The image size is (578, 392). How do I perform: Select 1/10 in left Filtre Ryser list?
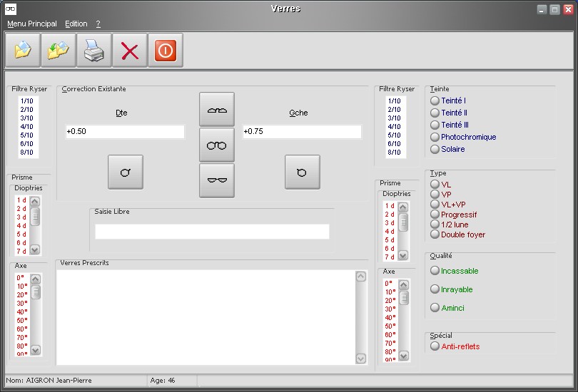pos(27,101)
